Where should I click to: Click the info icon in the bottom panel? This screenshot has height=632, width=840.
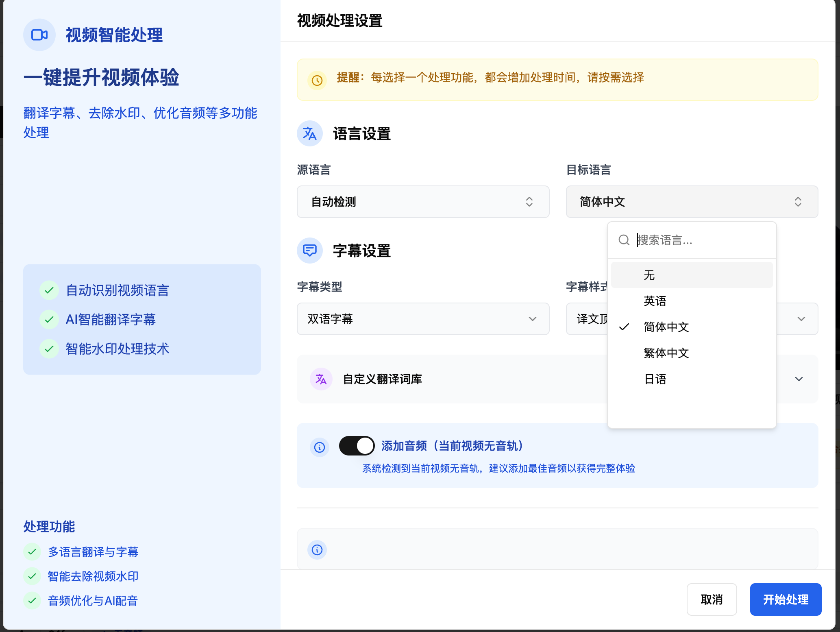(x=317, y=549)
